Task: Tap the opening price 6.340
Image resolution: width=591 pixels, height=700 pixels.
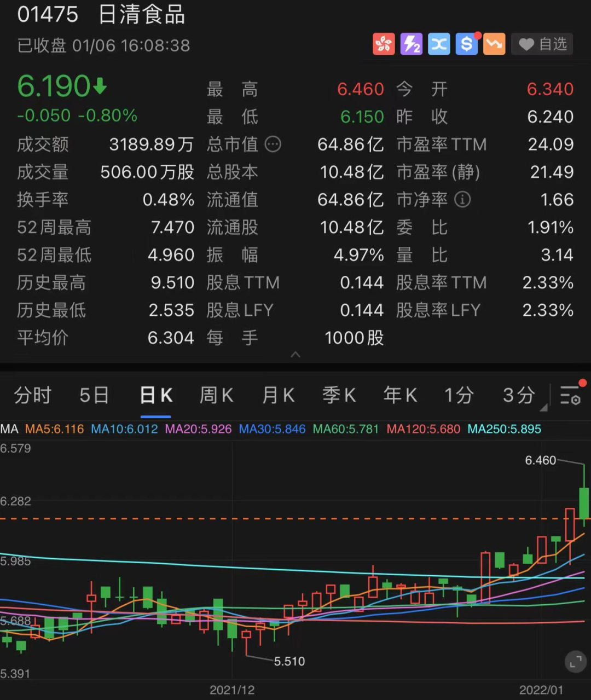Action: 551,89
